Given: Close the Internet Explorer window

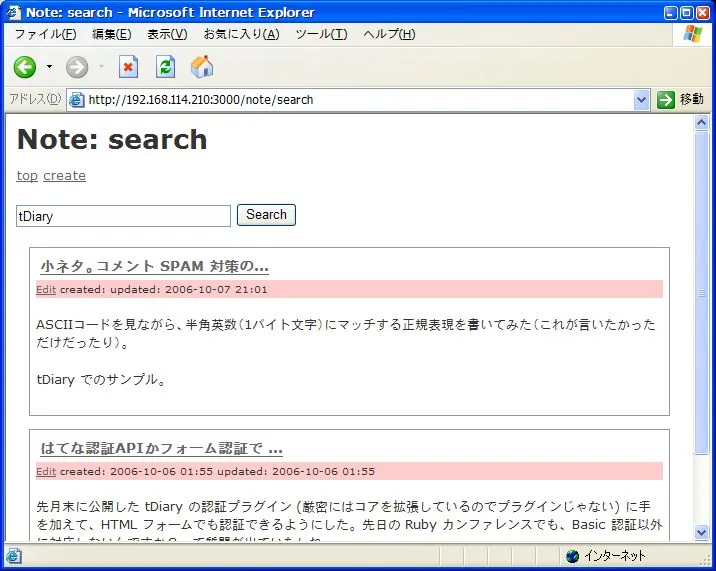Looking at the screenshot, I should (x=702, y=12).
